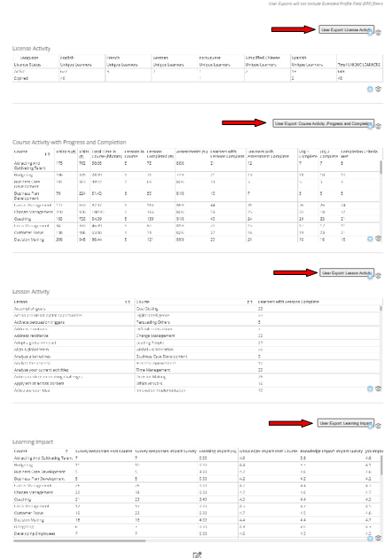Viewport: 392px width, 558px height.
Task: Click 'Customer Focus' in Course Activity table
Action: pos(28,232)
